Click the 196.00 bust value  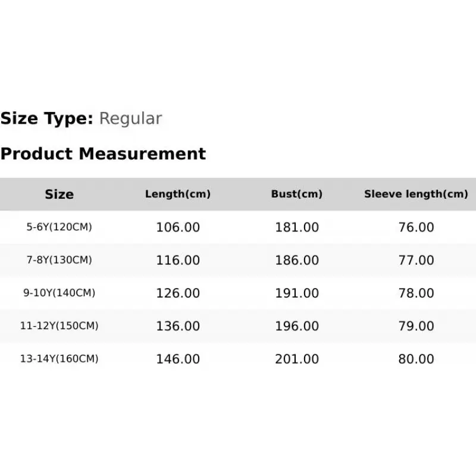297,326
